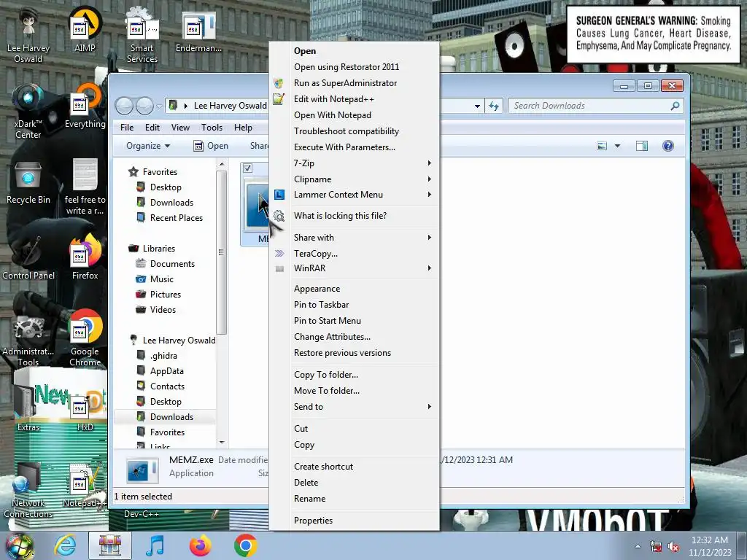
Task: Click the Explorer Back navigation button
Action: [x=124, y=106]
